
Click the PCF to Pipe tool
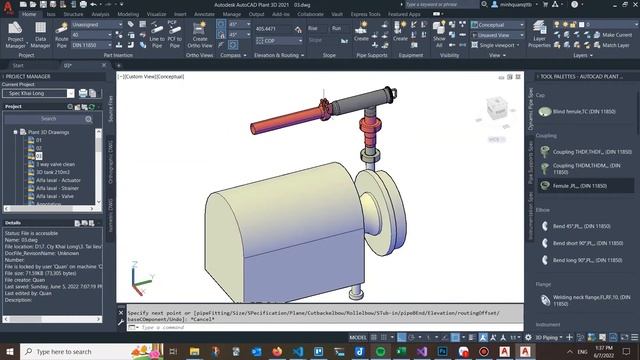(174, 35)
